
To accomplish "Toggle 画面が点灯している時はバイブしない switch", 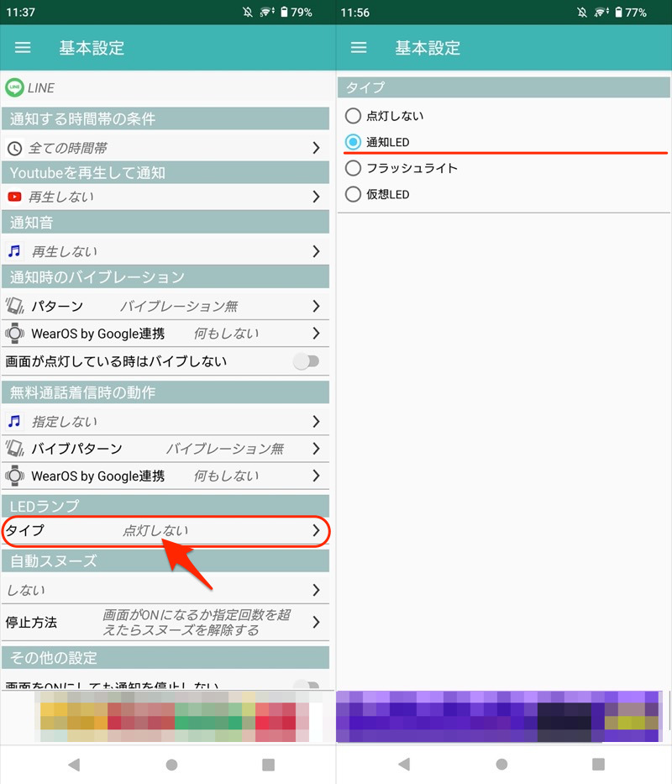I will pyautogui.click(x=307, y=361).
